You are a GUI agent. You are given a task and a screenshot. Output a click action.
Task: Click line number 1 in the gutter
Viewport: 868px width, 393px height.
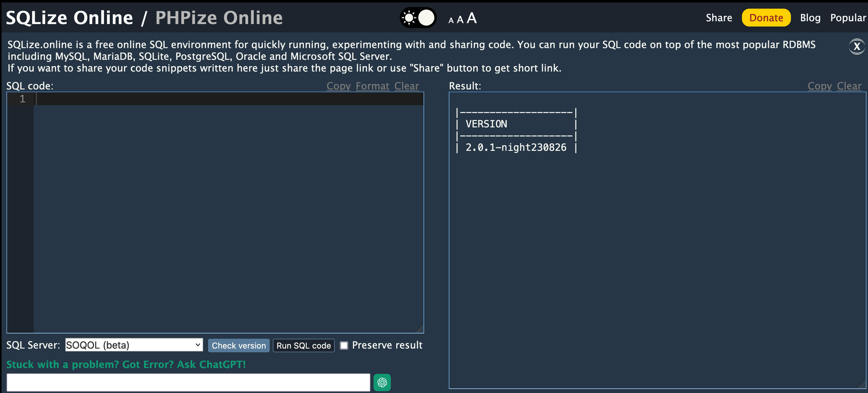(22, 99)
